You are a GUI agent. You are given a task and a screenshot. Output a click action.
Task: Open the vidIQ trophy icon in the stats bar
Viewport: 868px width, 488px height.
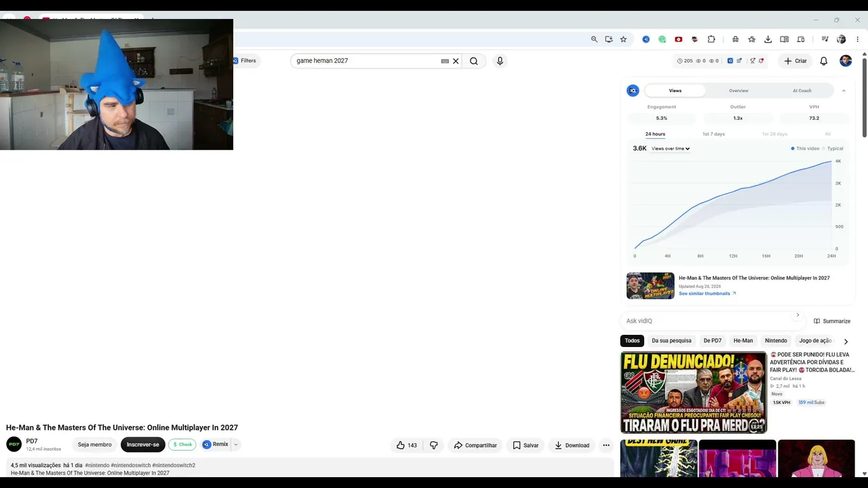coord(752,61)
